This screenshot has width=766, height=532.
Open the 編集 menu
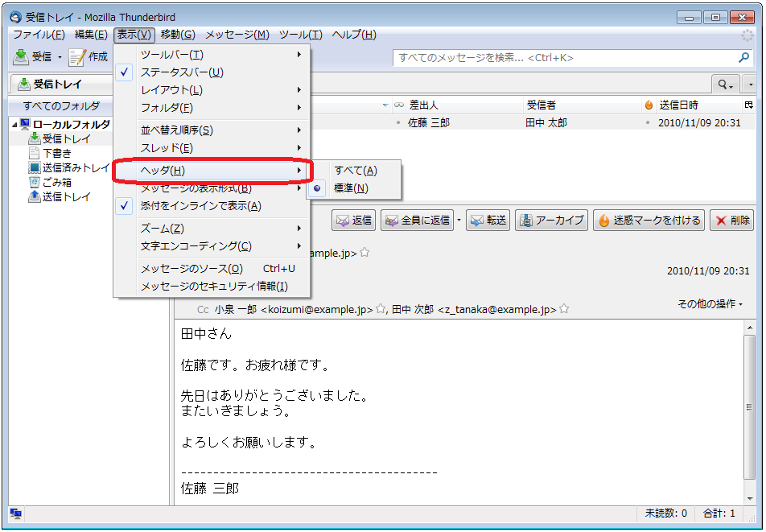pos(91,35)
